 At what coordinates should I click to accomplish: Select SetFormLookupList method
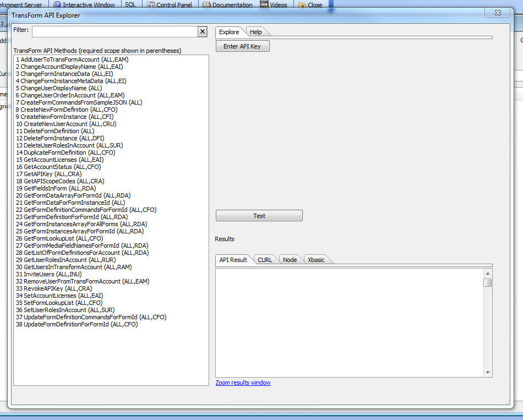pyautogui.click(x=59, y=303)
